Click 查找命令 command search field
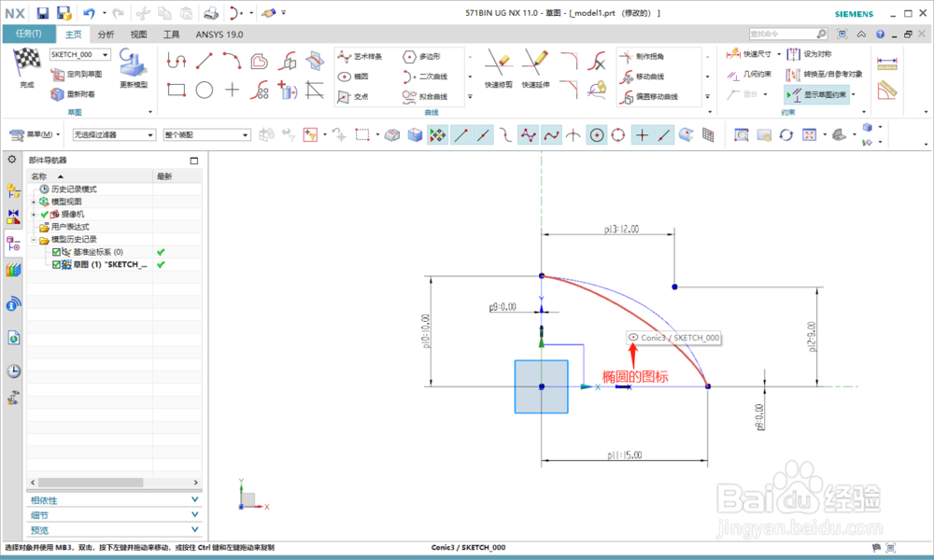Image resolution: width=934 pixels, height=560 pixels. click(x=783, y=34)
